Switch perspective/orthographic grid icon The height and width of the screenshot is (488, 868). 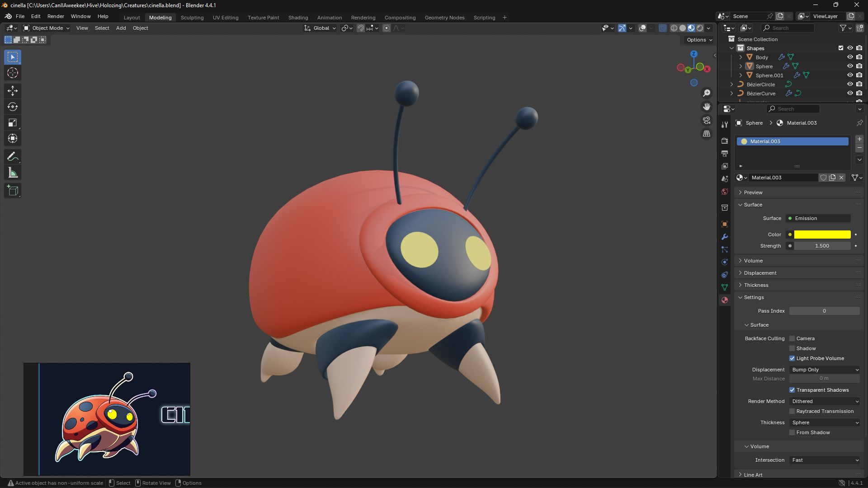coord(707,134)
